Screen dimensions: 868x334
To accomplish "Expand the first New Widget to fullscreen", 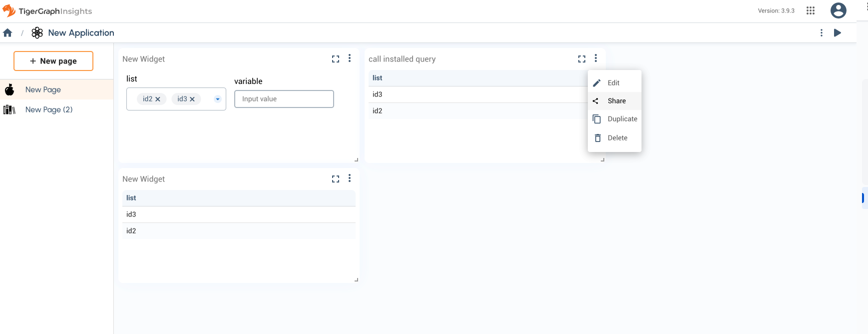I will [336, 59].
